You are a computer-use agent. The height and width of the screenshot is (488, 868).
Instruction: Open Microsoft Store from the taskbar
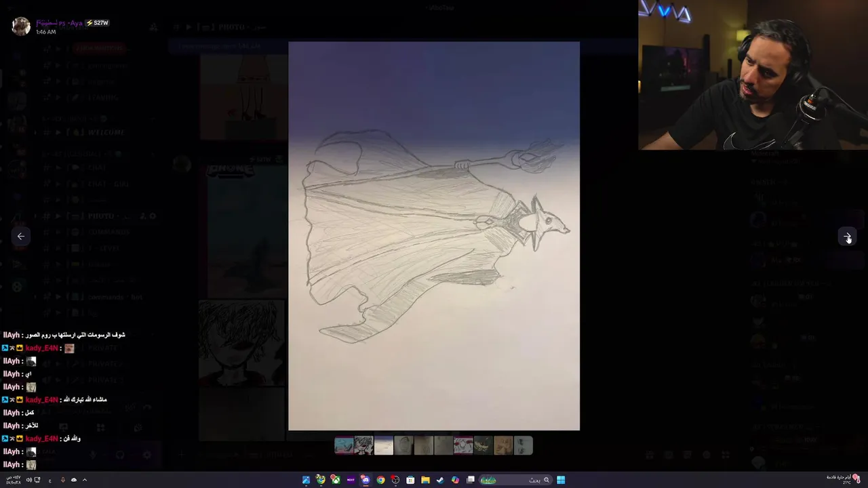point(410,480)
